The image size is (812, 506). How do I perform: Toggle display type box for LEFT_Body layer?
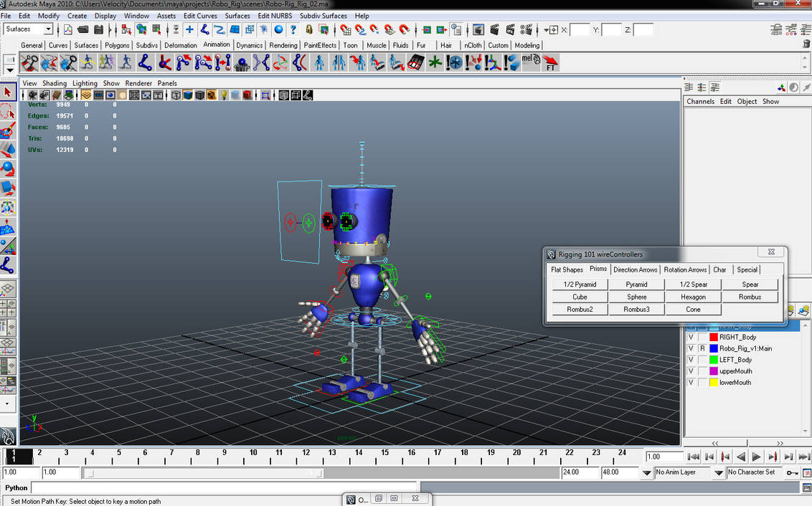click(702, 360)
